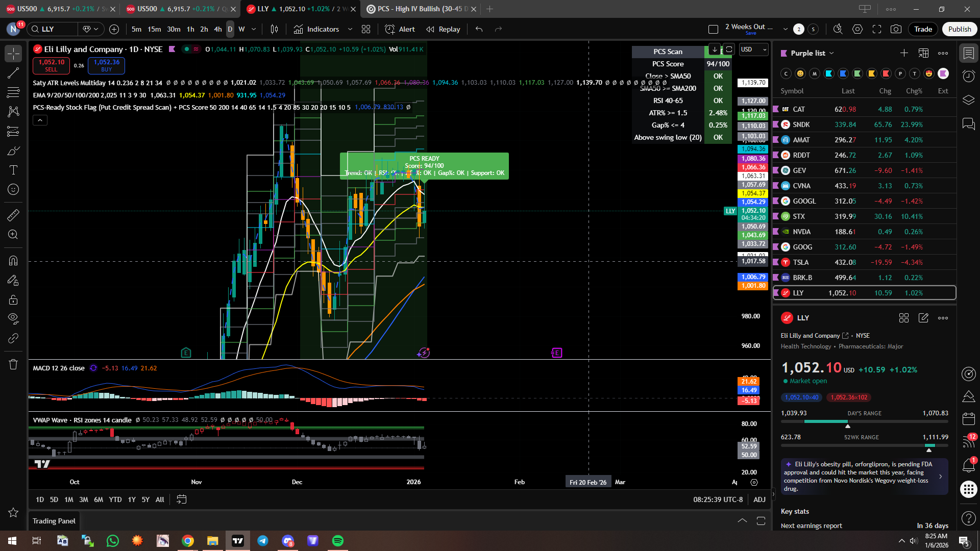
Task: Select the red flag color filter
Action: pos(886,73)
